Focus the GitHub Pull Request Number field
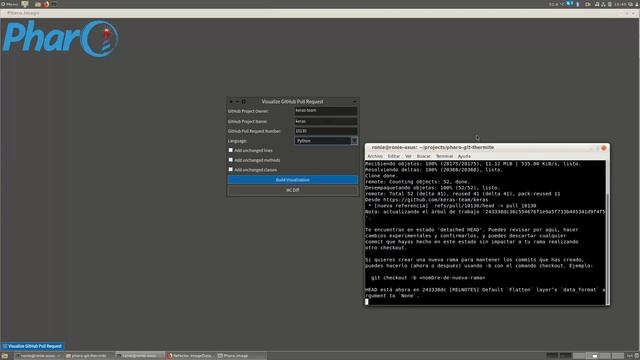 click(326, 131)
